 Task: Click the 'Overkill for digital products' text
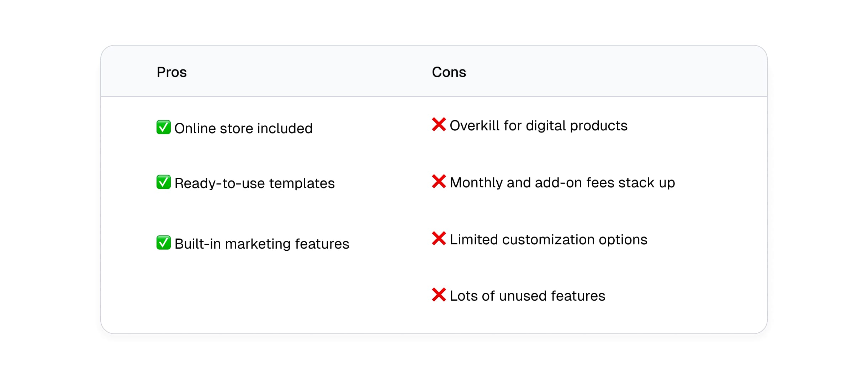pos(538,126)
